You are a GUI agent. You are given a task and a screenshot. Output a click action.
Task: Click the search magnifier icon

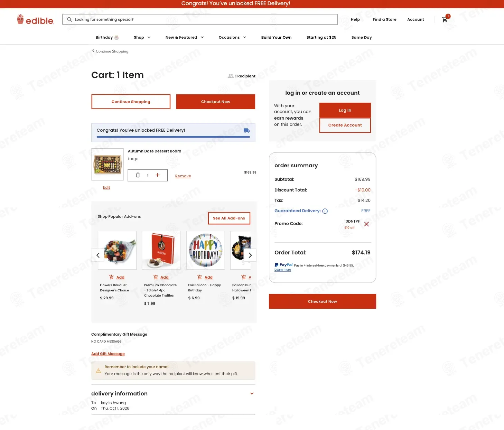[x=69, y=19]
